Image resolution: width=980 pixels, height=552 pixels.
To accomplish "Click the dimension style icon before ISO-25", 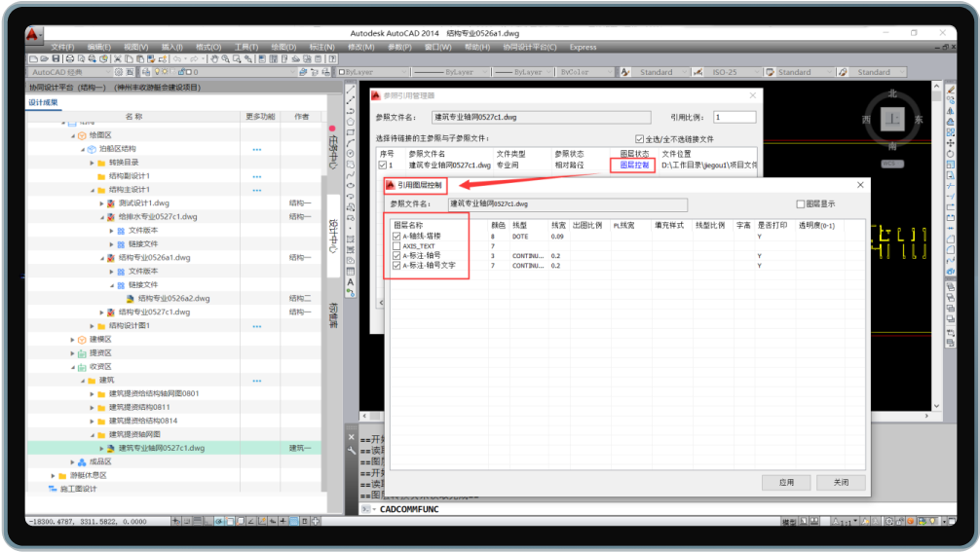I will [698, 72].
